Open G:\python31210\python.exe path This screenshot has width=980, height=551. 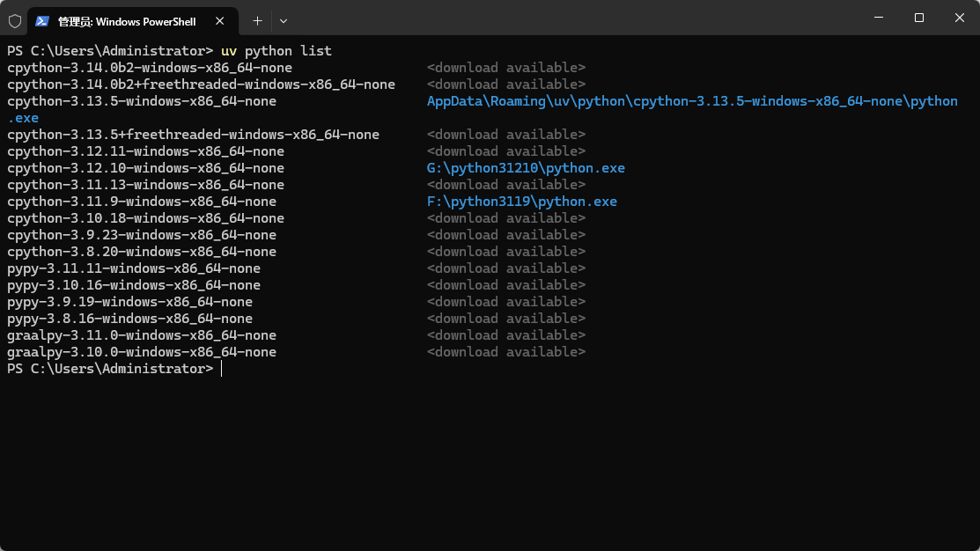(x=526, y=168)
